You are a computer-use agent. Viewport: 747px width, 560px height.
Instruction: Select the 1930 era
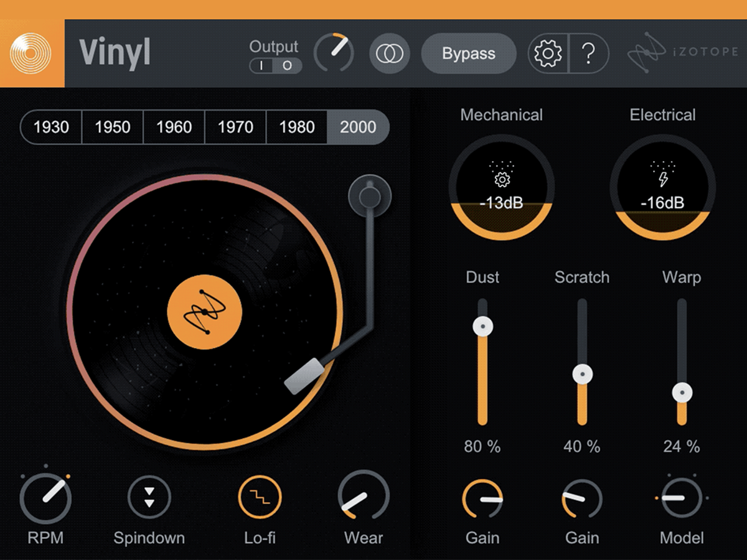pos(51,128)
